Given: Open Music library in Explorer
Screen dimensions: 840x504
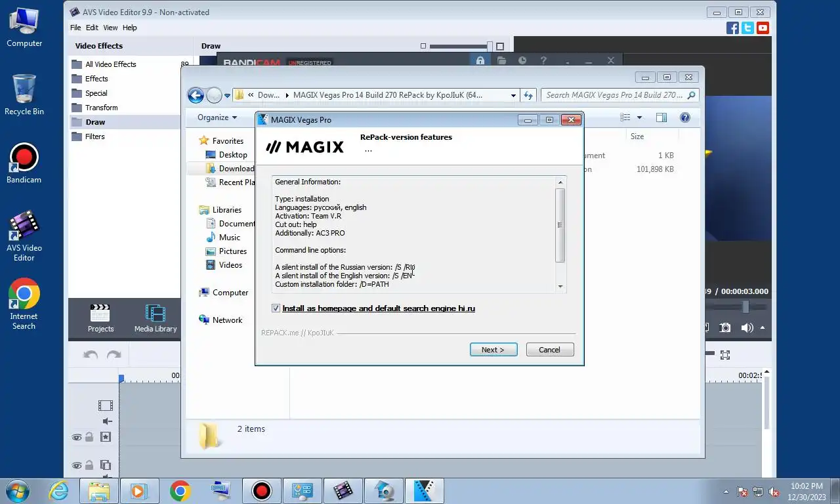Looking at the screenshot, I should [x=223, y=238].
